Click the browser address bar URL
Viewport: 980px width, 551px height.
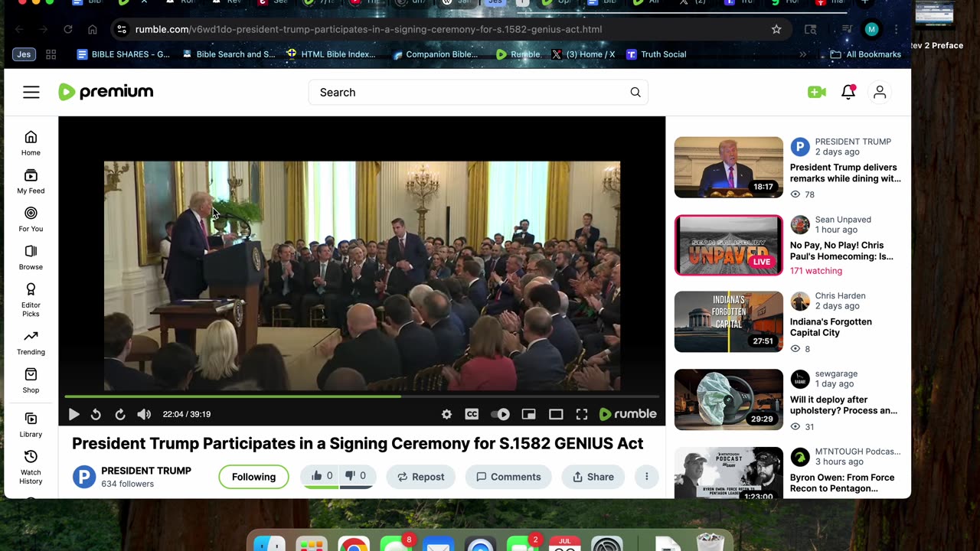tap(368, 29)
